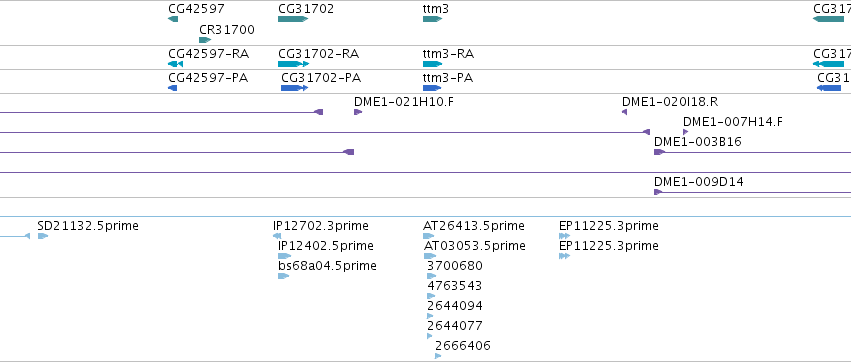Click the CR31700 gene arrow glyph
The width and height of the screenshot is (851, 362).
click(x=205, y=40)
